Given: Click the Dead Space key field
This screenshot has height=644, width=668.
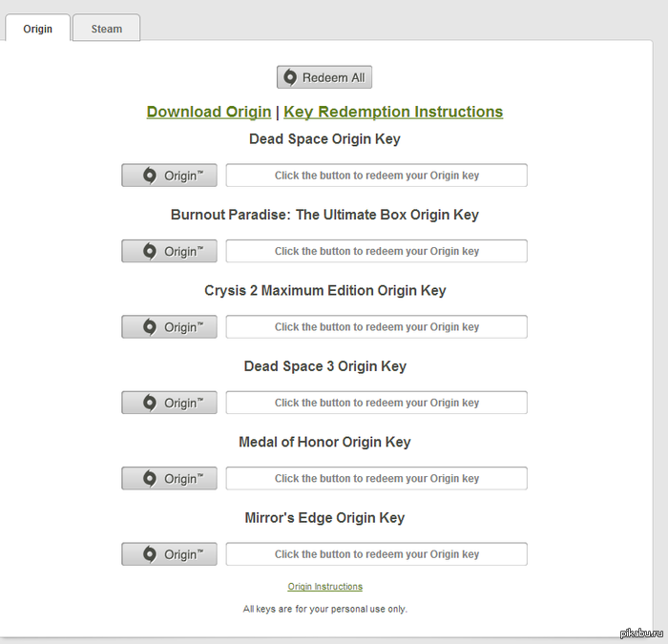Looking at the screenshot, I should 377,175.
